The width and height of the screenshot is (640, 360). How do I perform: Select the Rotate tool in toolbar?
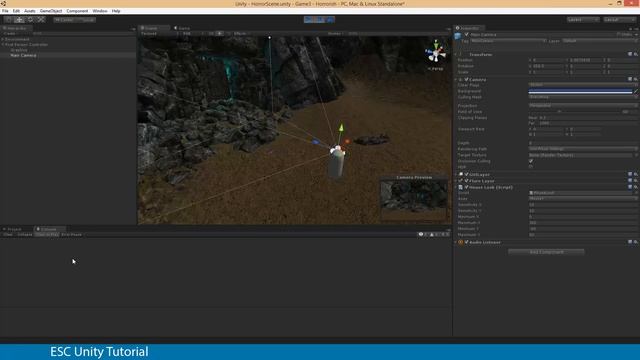[30, 20]
